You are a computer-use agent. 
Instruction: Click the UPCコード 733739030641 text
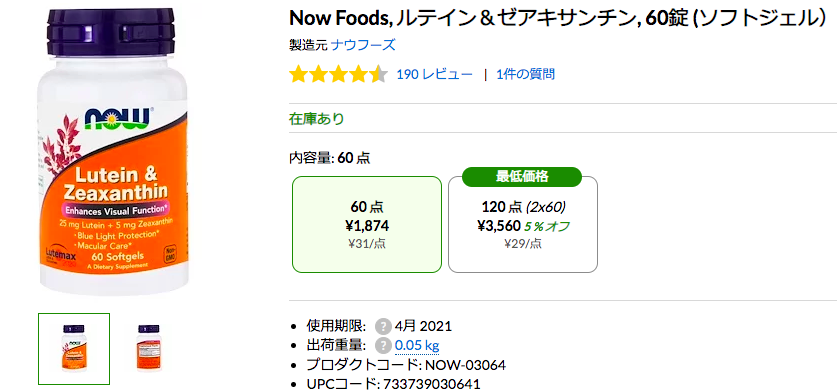(x=393, y=384)
